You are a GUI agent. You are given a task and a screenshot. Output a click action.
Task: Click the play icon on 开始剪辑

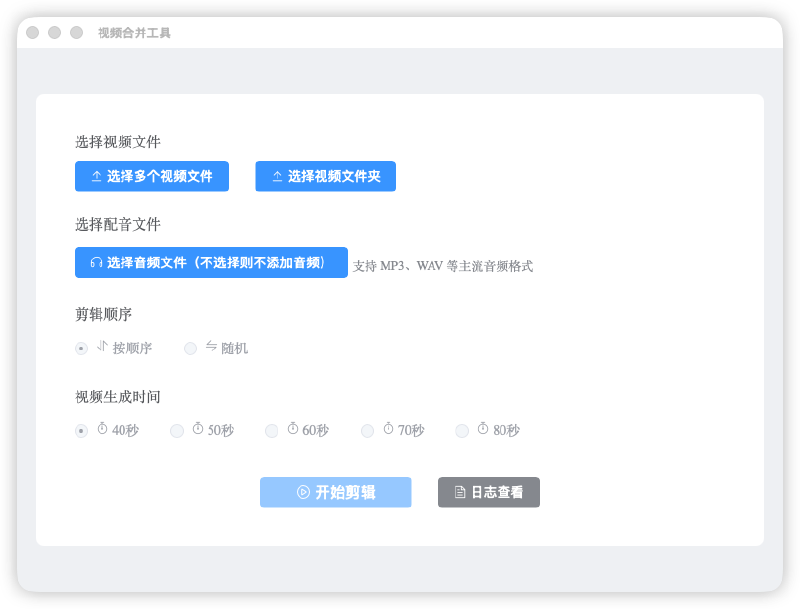(303, 492)
